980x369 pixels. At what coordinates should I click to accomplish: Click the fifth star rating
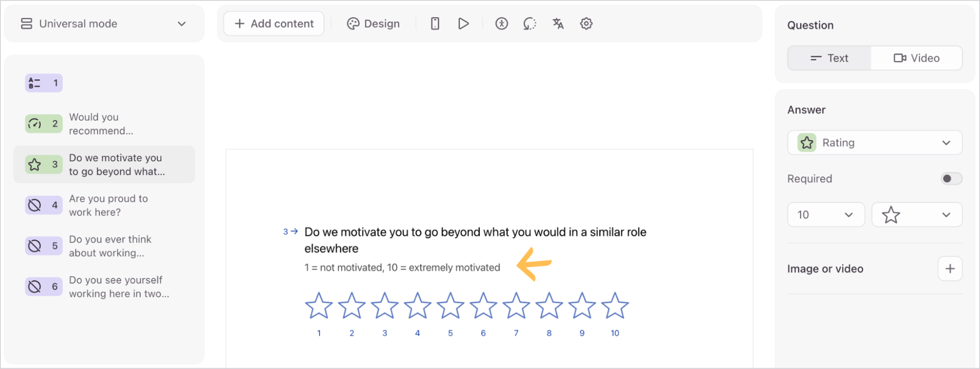tap(450, 306)
